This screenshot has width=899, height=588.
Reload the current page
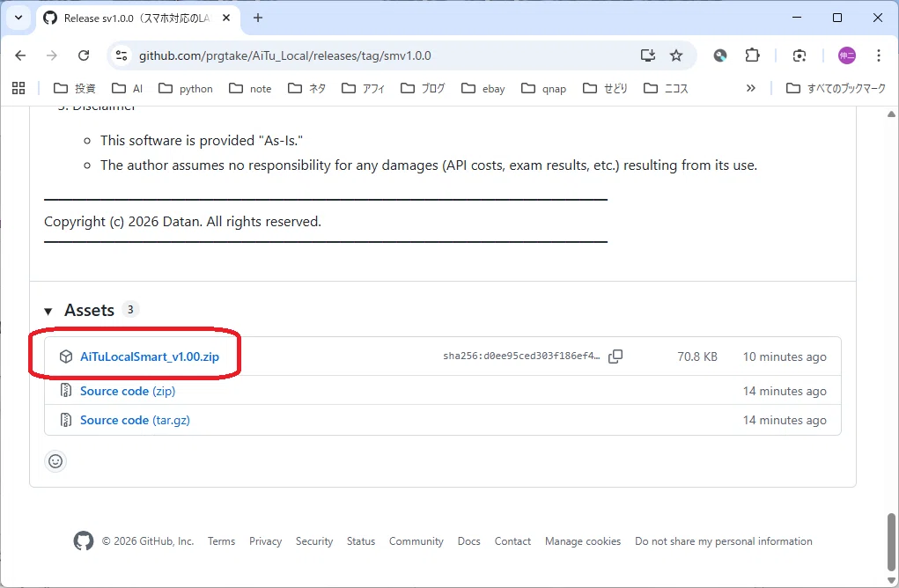pyautogui.click(x=84, y=55)
